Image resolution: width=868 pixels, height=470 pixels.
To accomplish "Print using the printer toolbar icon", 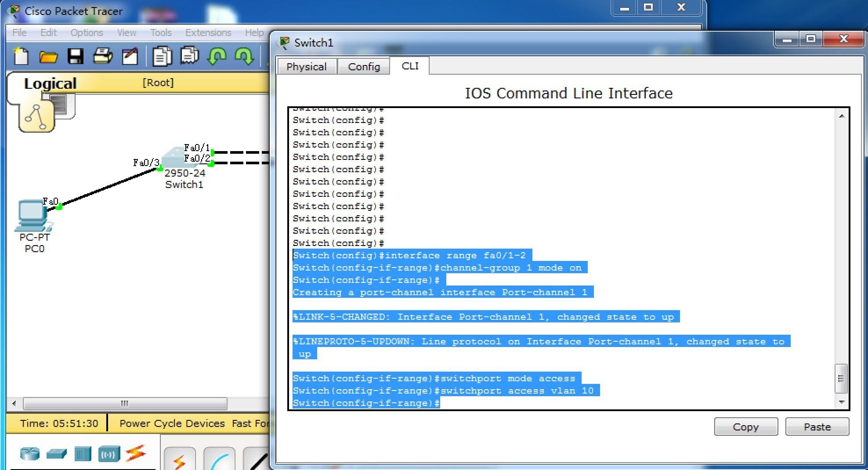I will point(103,57).
